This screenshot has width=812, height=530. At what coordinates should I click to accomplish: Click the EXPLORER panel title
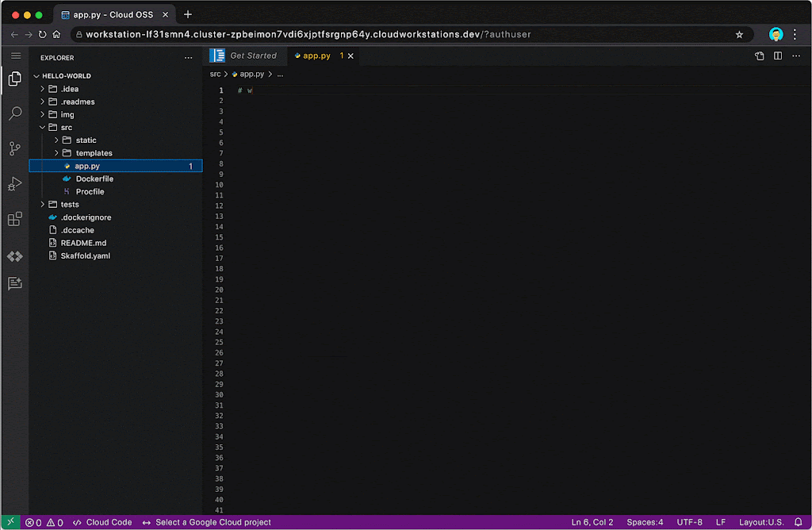[x=57, y=58]
